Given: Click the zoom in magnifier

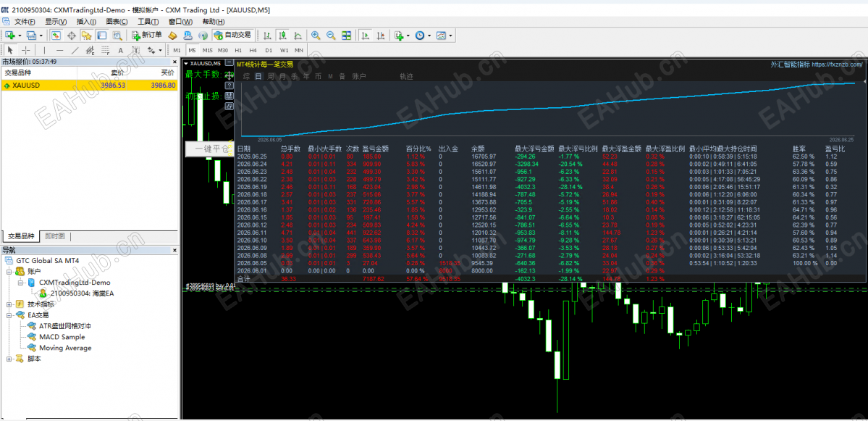Looking at the screenshot, I should [316, 36].
